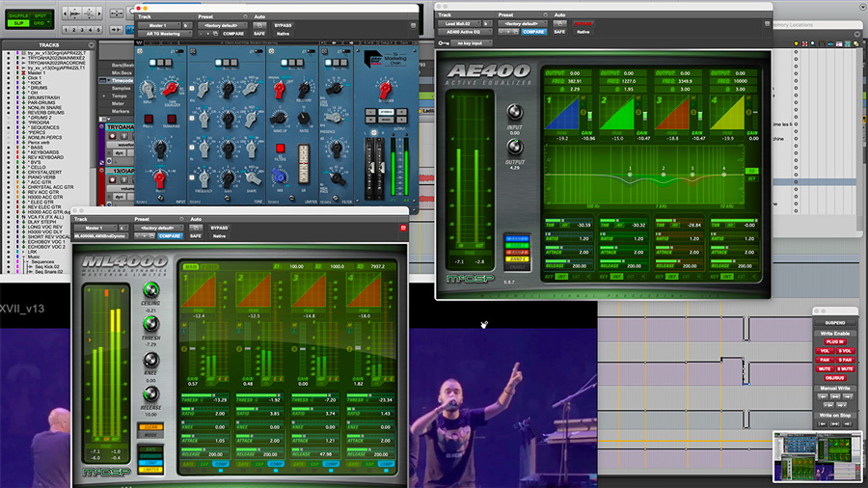Click SUSPEND in automation window
868x488 pixels.
tap(835, 322)
